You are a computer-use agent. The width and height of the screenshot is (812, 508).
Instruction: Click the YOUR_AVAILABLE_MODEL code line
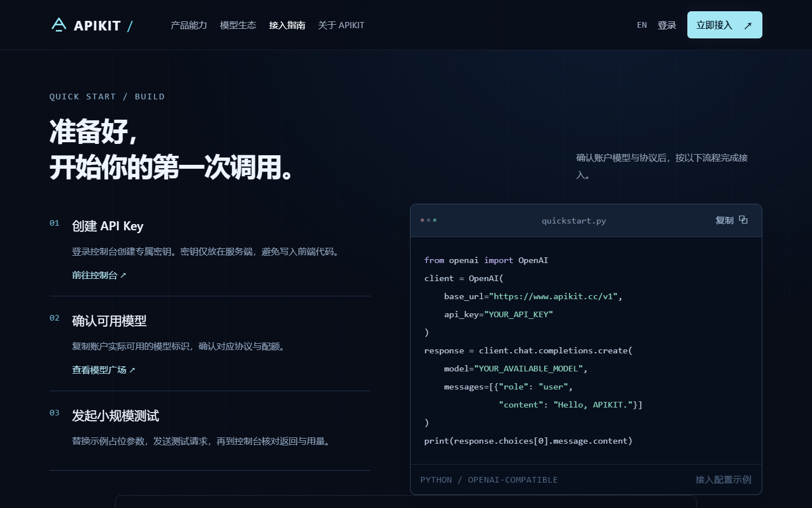(516, 369)
